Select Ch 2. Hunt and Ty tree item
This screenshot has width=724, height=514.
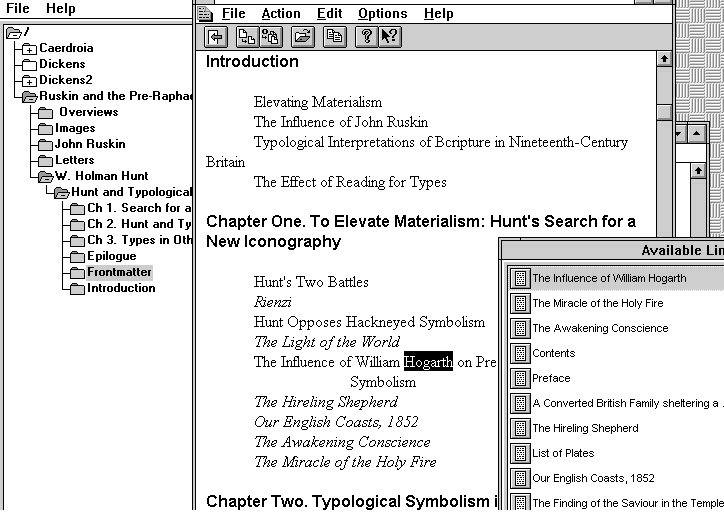pos(139,224)
